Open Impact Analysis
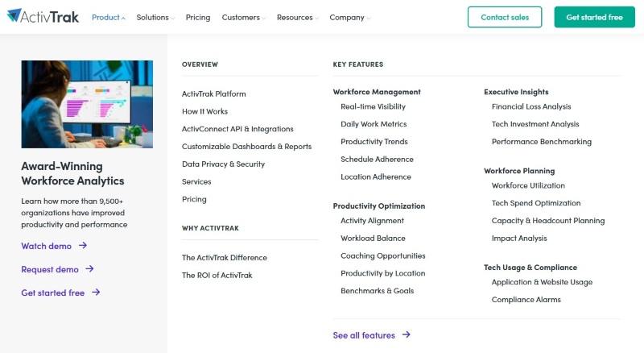The height and width of the screenshot is (353, 644). pos(519,239)
